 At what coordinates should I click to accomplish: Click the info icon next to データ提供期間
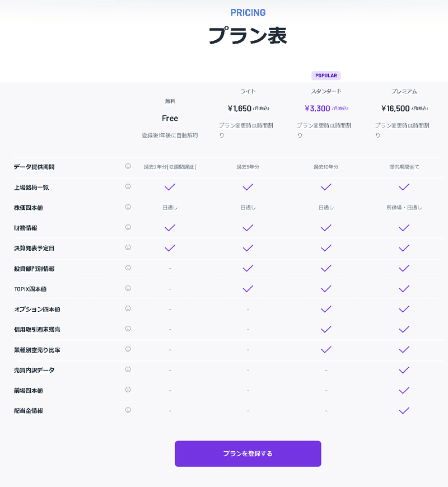click(129, 167)
